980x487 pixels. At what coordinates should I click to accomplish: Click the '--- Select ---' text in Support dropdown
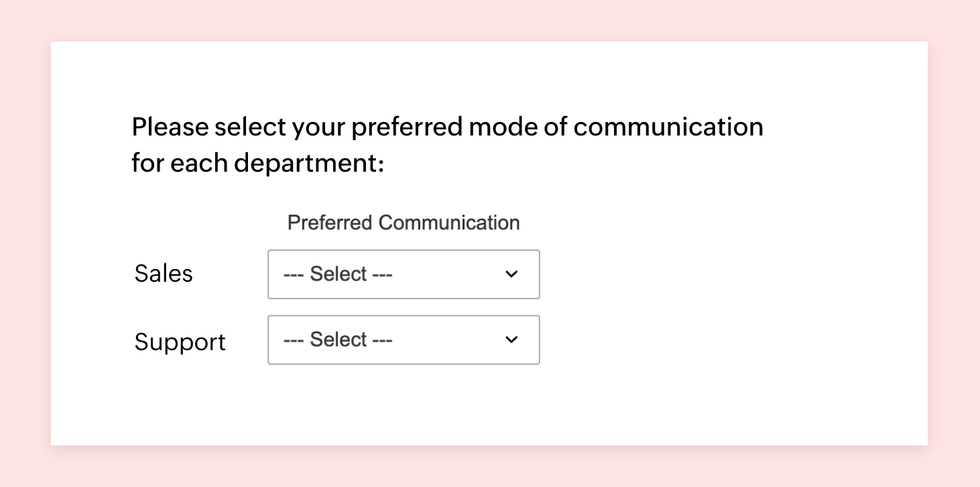(337, 339)
